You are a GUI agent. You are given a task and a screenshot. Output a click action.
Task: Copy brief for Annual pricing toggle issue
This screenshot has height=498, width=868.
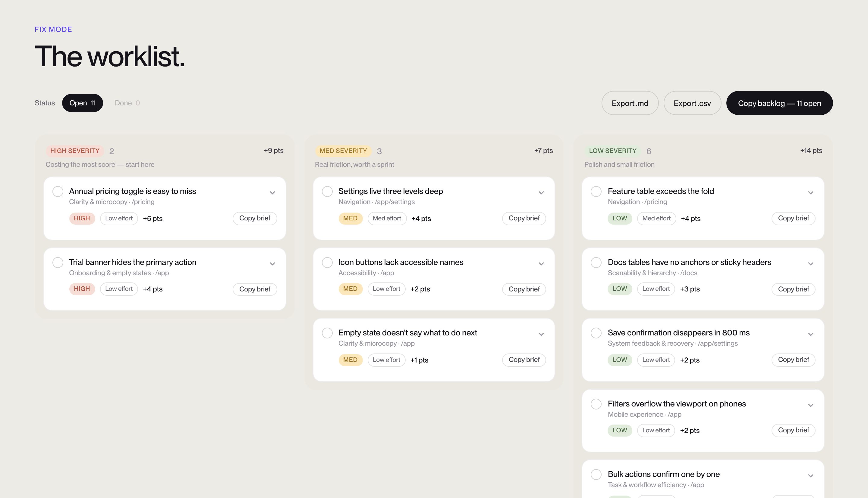(255, 218)
